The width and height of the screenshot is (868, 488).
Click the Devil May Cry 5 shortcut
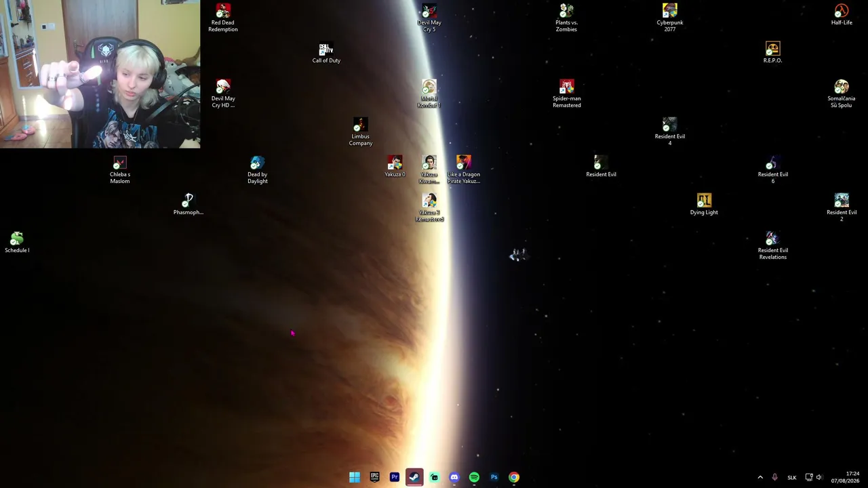[x=429, y=18]
